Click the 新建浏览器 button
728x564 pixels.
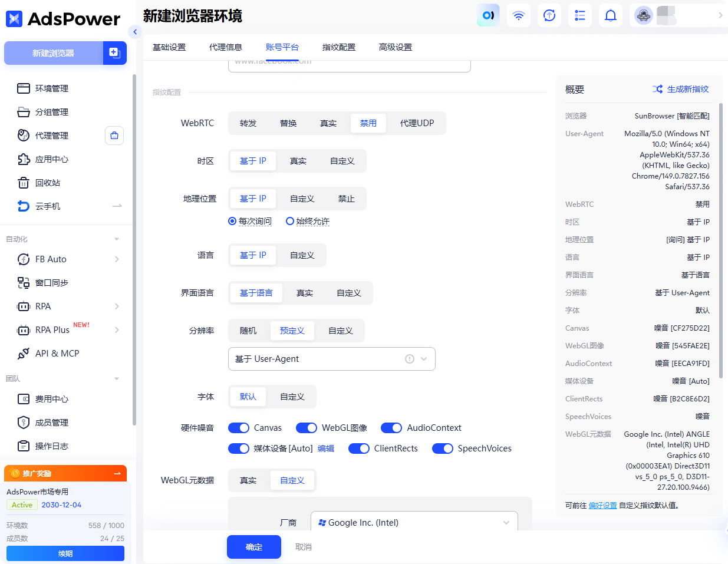[54, 53]
